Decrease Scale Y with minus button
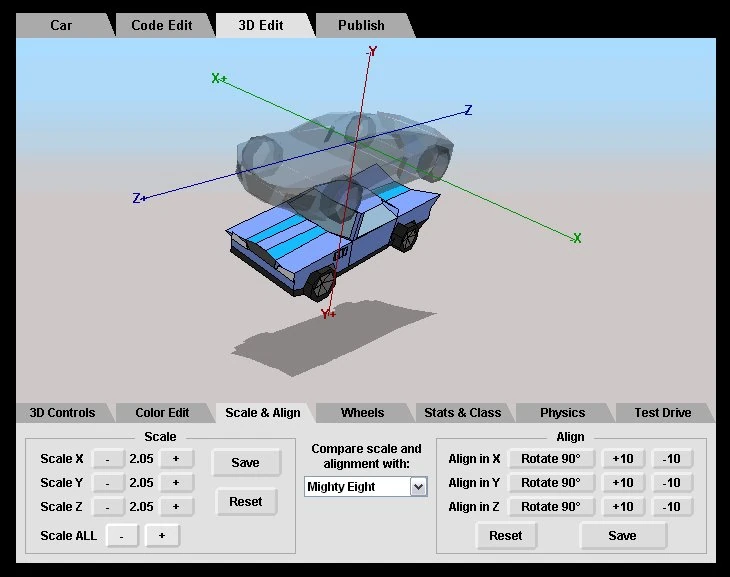Screen dimensions: 730x577 point(108,483)
